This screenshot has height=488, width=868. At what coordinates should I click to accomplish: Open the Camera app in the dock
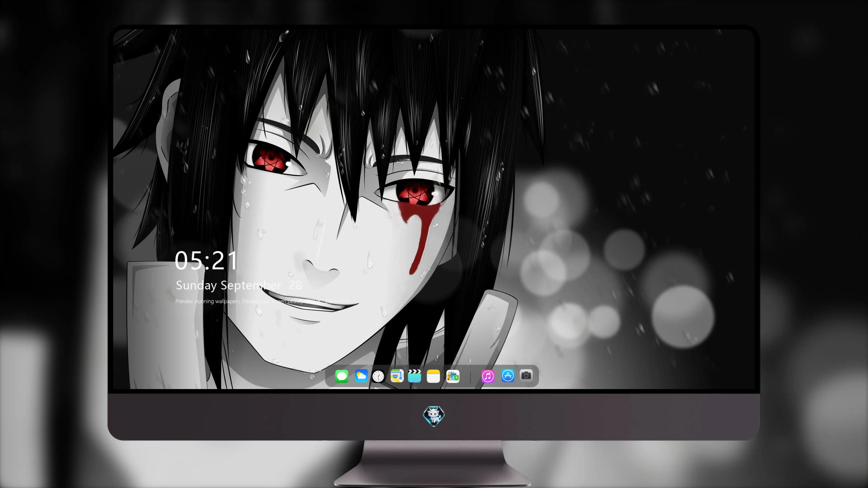tap(526, 375)
